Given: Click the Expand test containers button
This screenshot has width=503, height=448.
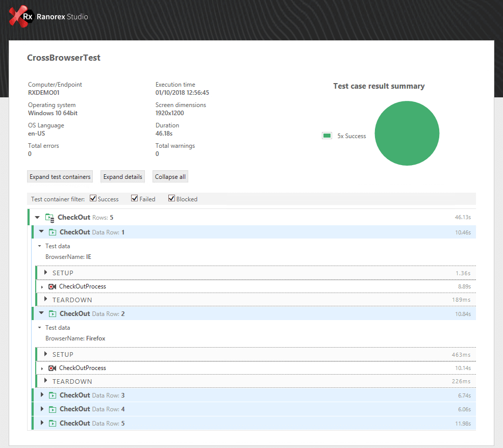Looking at the screenshot, I should (60, 176).
